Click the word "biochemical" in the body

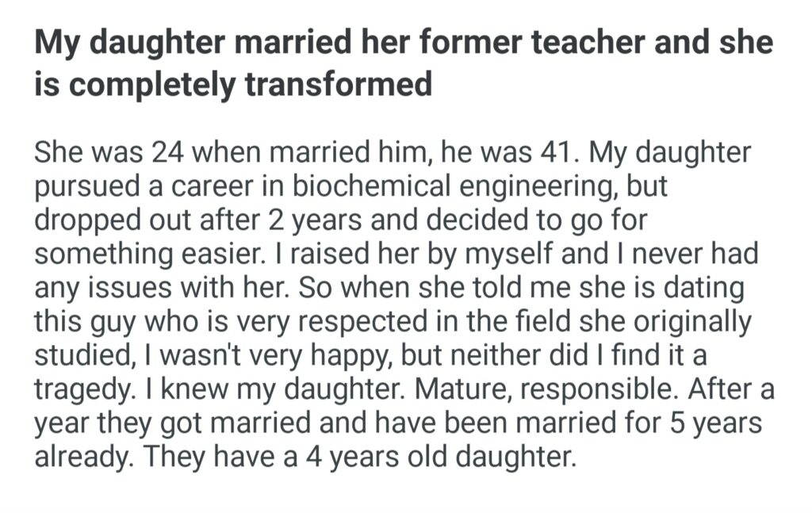[x=389, y=186]
